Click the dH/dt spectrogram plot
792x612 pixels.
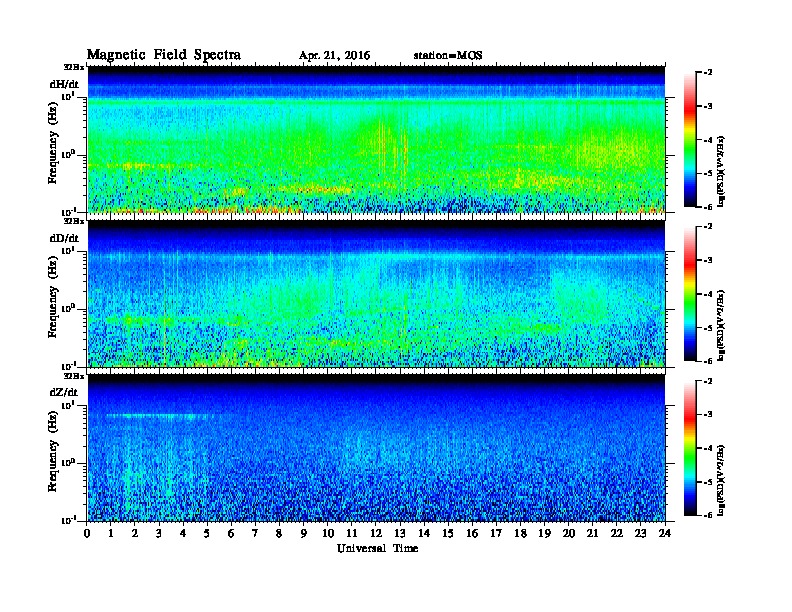(x=376, y=139)
